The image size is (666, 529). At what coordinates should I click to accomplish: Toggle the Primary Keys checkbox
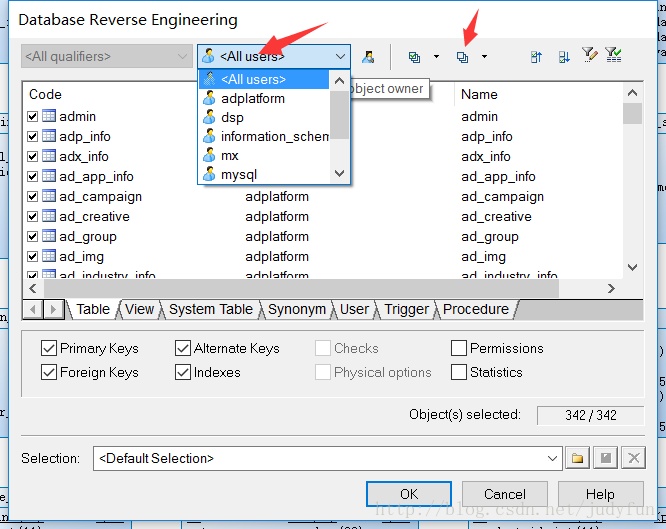click(x=49, y=348)
